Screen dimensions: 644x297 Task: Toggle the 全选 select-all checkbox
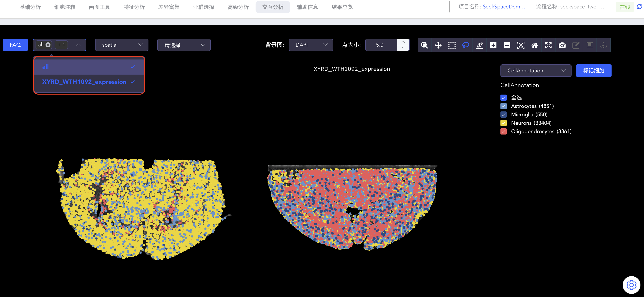[504, 98]
